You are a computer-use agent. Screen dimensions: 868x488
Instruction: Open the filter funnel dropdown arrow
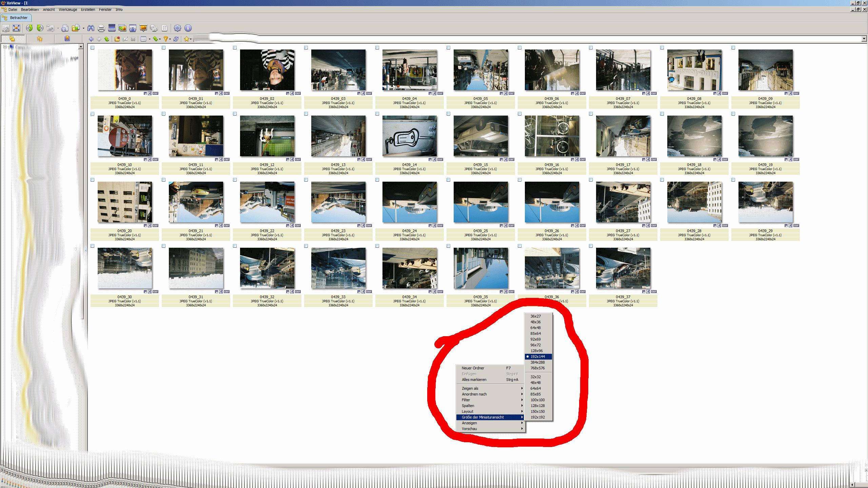click(170, 39)
